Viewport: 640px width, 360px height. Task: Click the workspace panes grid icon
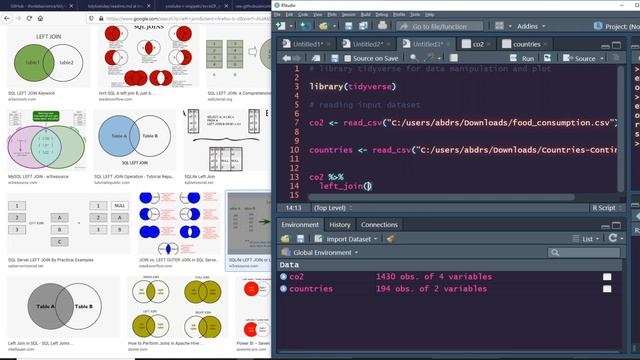500,26
